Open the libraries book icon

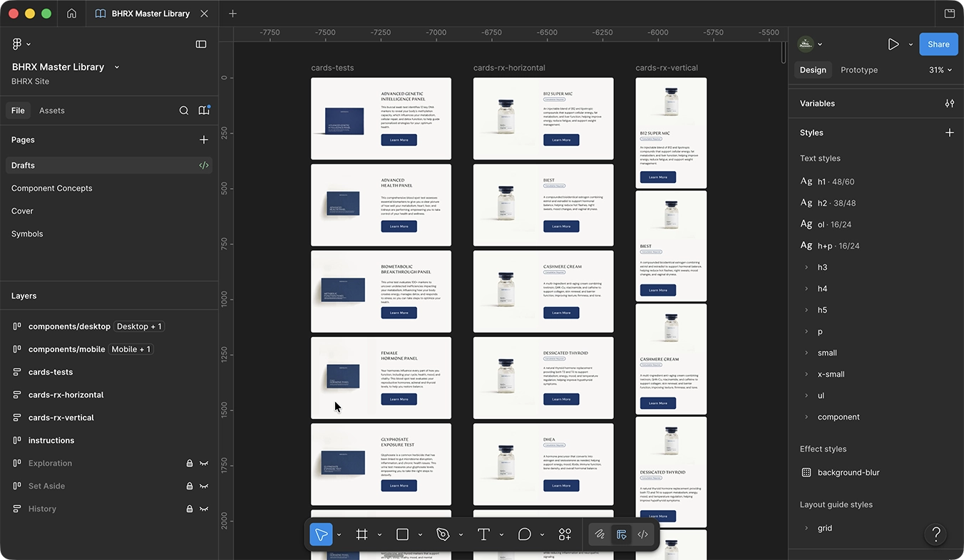pyautogui.click(x=204, y=110)
